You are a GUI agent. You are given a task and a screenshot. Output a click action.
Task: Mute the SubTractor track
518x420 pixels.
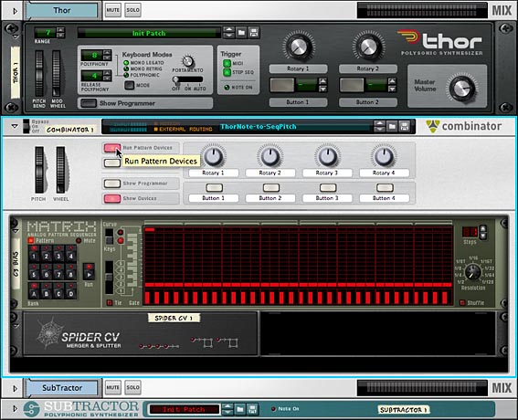[x=113, y=387]
